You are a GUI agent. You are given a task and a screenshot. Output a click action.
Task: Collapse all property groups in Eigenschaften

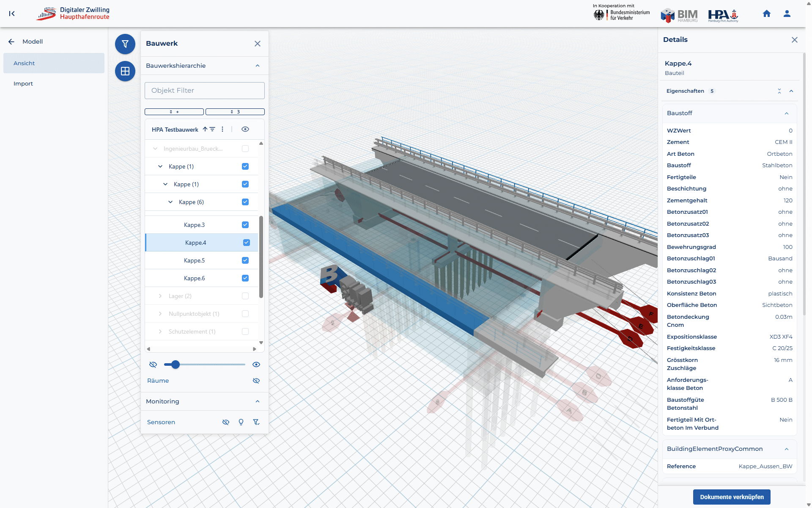779,91
